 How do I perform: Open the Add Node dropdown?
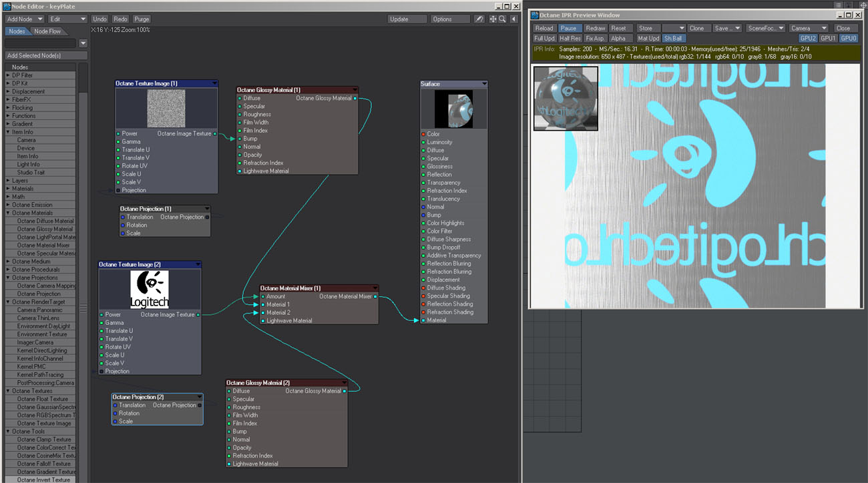click(25, 19)
